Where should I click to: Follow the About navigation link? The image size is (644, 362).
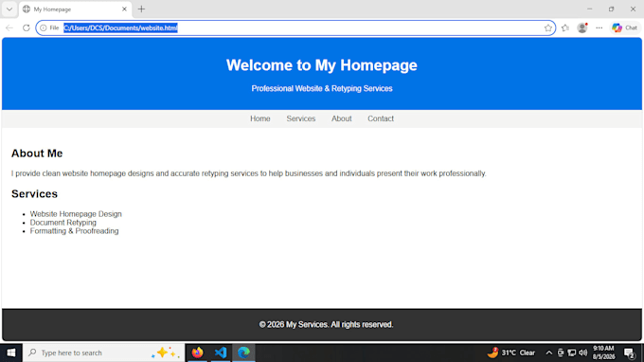tap(341, 118)
